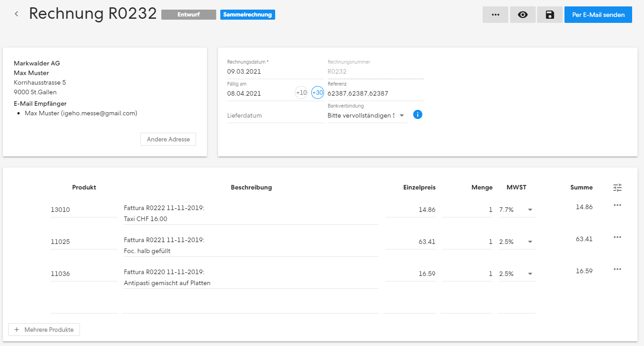The width and height of the screenshot is (644, 346).
Task: Open MWST dropdown showing 7.7%
Action: tap(517, 210)
